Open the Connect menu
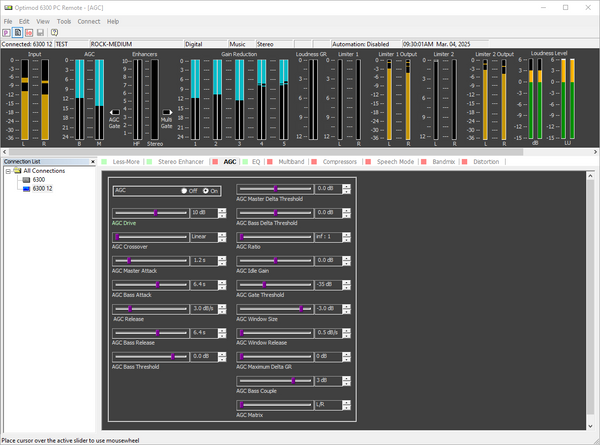This screenshot has width=600, height=445. coord(88,21)
